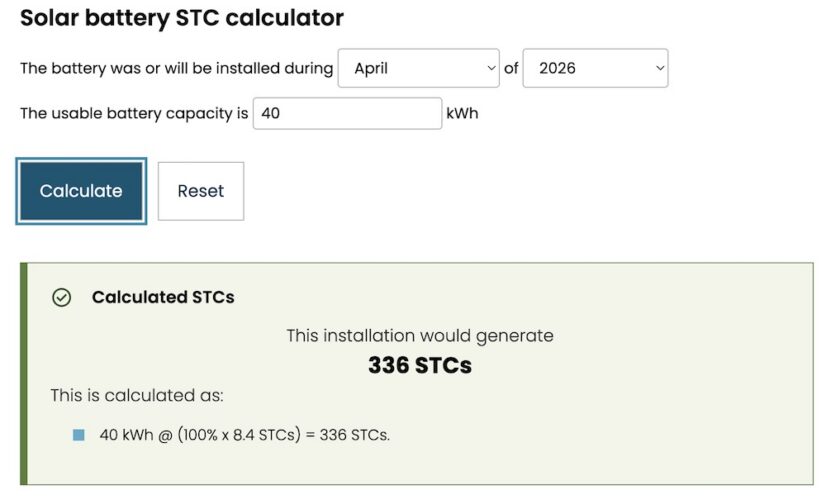Click the bold '336 STCs' result
The image size is (826, 500).
(420, 366)
